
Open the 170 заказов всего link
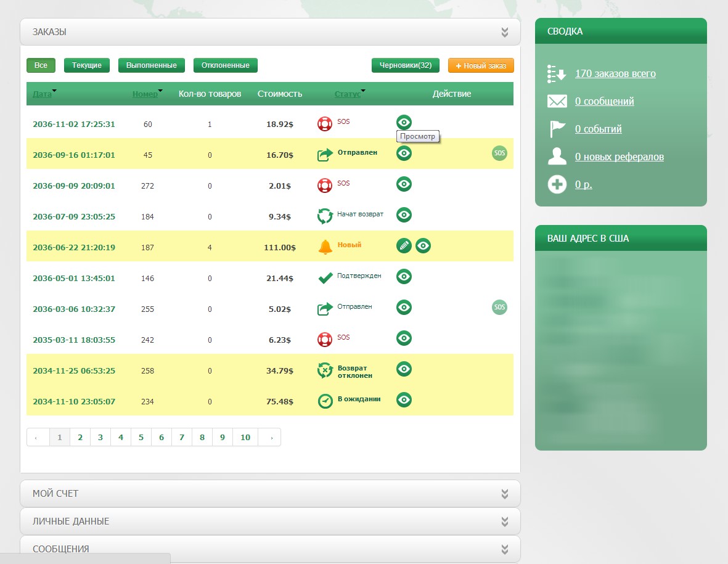click(615, 73)
